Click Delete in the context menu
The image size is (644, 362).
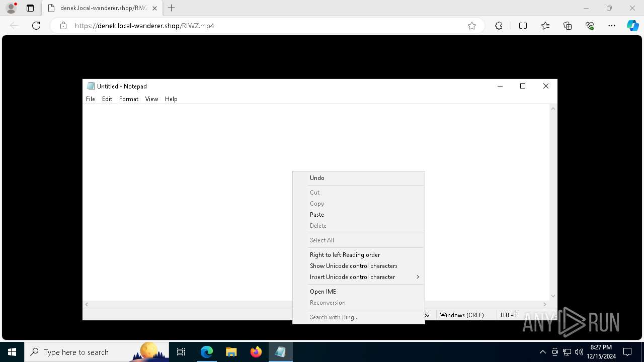[359, 226]
